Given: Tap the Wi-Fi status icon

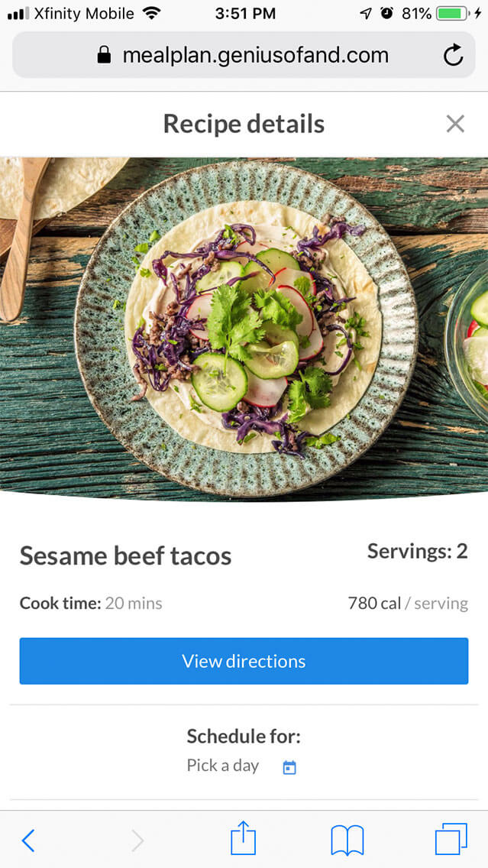Looking at the screenshot, I should point(151,14).
